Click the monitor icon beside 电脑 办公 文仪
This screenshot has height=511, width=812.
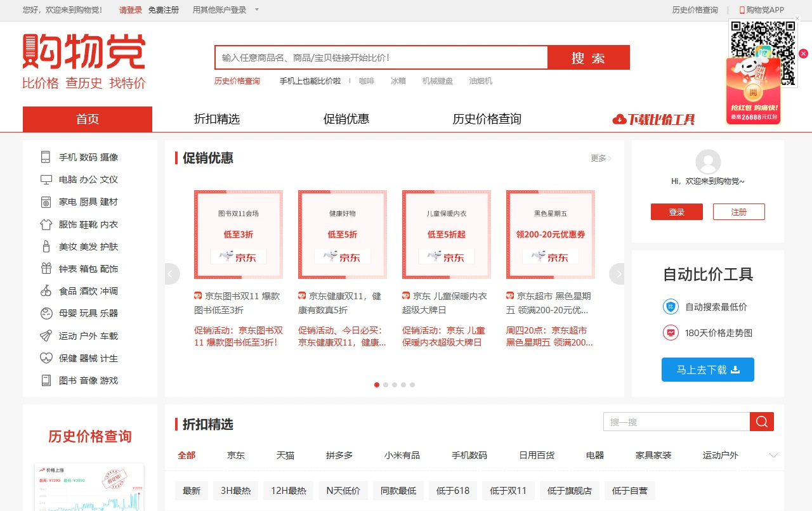(x=46, y=179)
